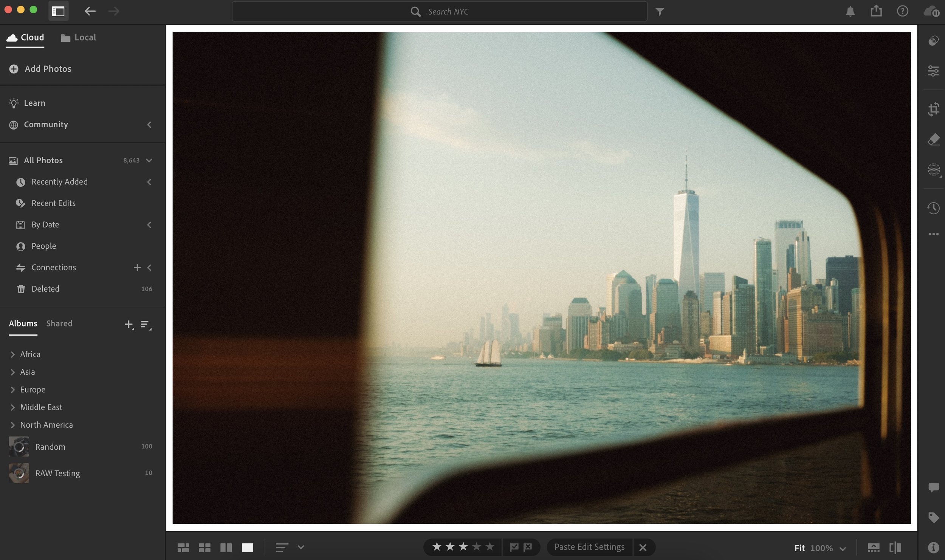Open the add album plus menu
945x560 pixels.
(129, 325)
